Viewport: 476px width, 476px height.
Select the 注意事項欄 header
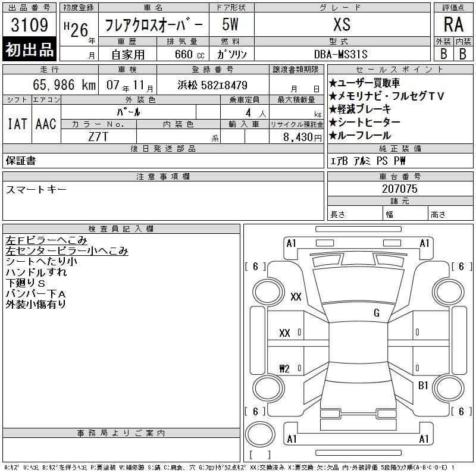[163, 177]
